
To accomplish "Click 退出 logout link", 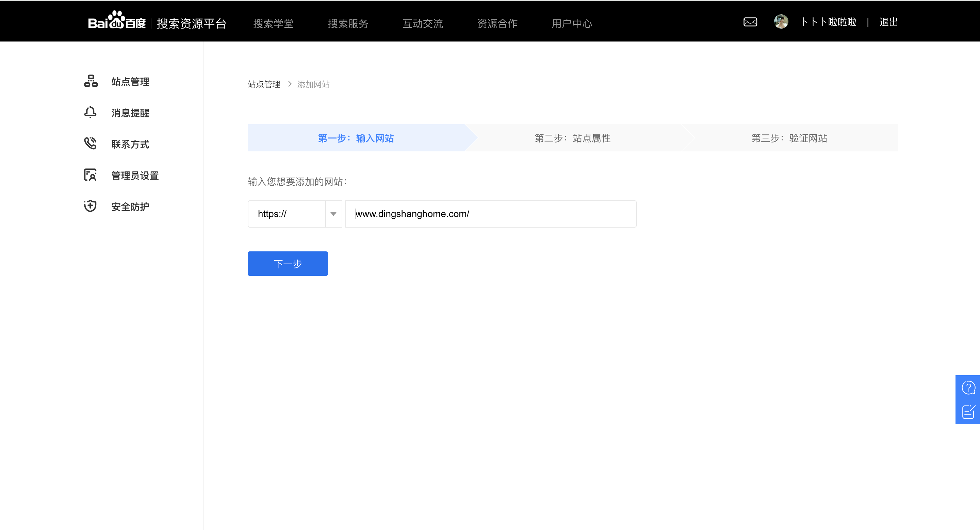I will 888,22.
